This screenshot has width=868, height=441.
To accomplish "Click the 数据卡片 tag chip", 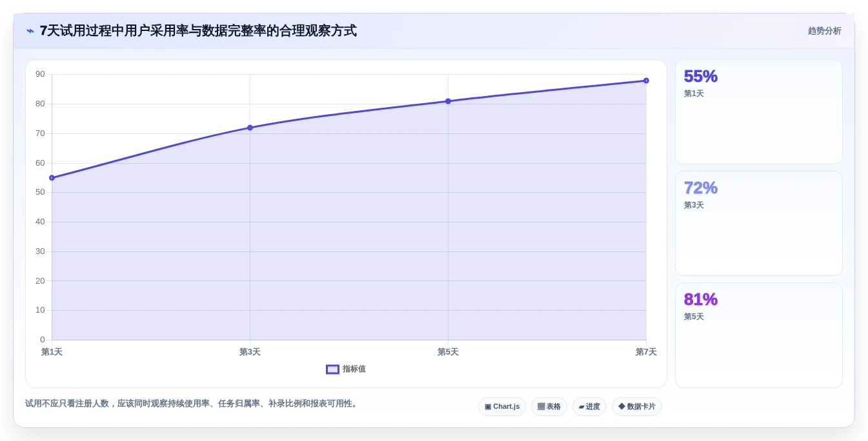I will coord(637,407).
